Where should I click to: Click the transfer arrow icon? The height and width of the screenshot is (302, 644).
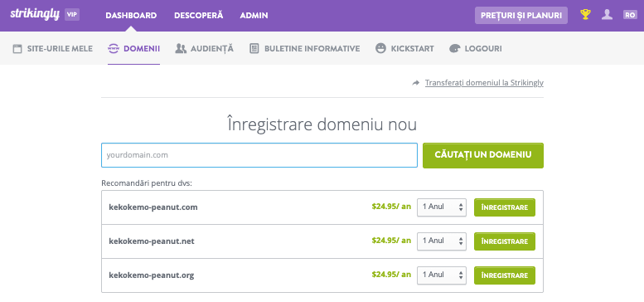coord(416,83)
